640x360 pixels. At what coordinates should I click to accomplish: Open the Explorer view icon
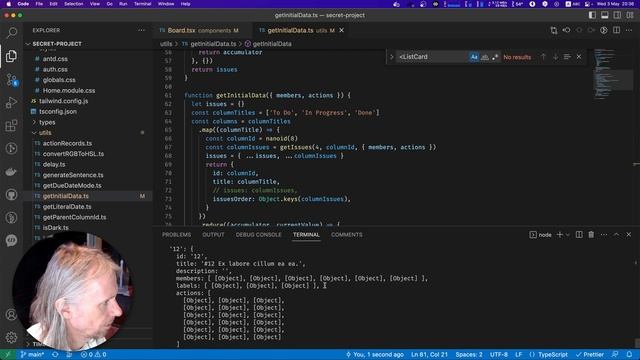[11, 56]
